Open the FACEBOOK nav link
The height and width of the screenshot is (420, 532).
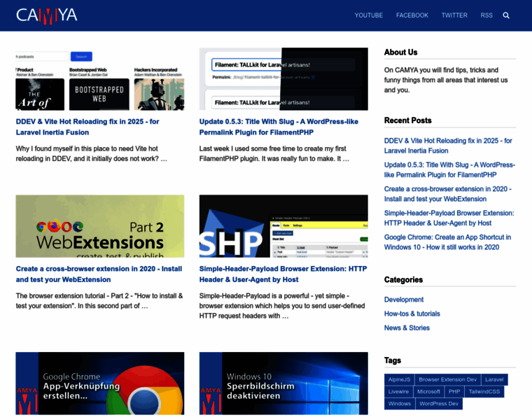click(x=412, y=15)
